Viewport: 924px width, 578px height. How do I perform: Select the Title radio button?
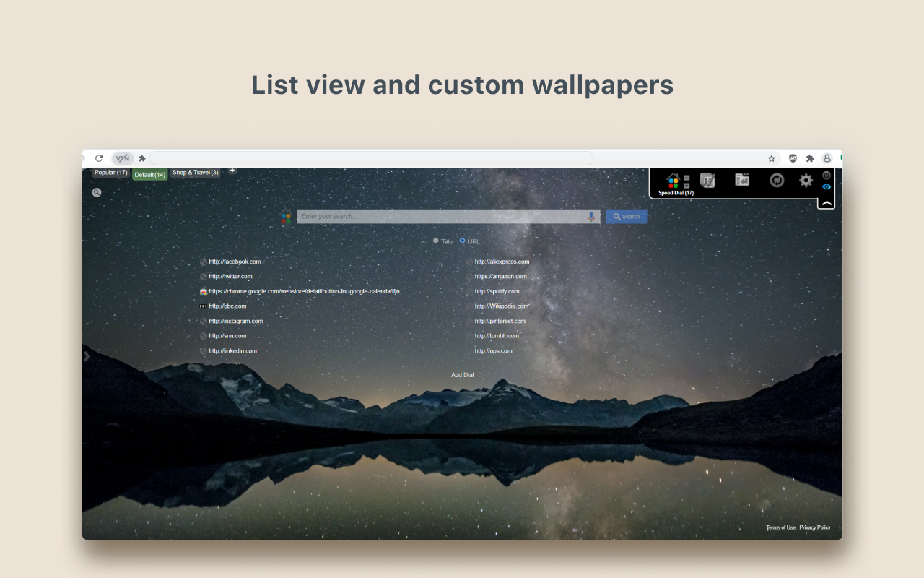(x=436, y=241)
